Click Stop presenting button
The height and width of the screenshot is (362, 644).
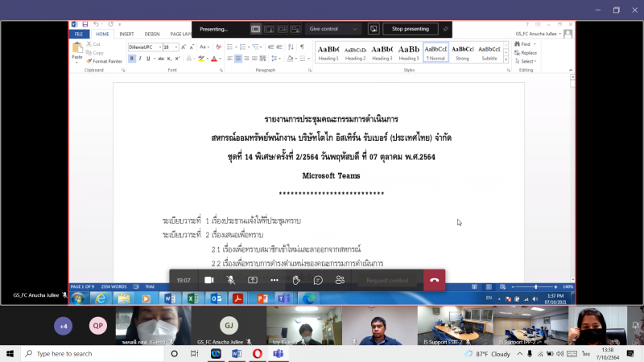pos(410,29)
